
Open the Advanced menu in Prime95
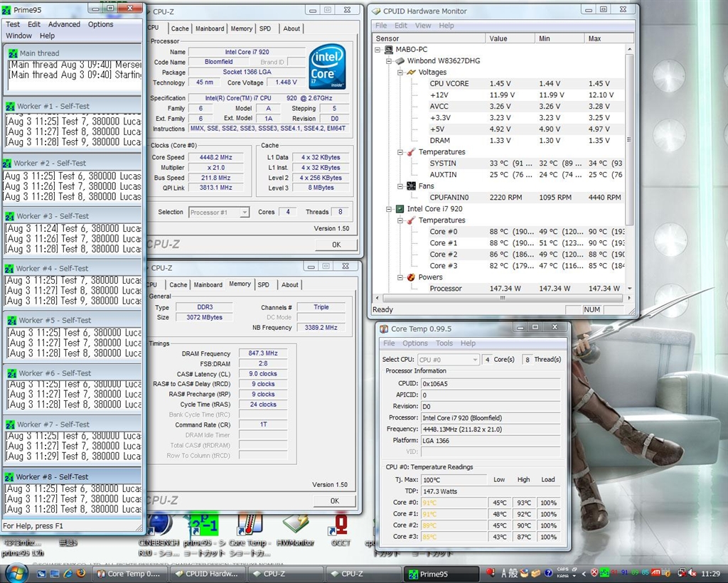[x=64, y=24]
